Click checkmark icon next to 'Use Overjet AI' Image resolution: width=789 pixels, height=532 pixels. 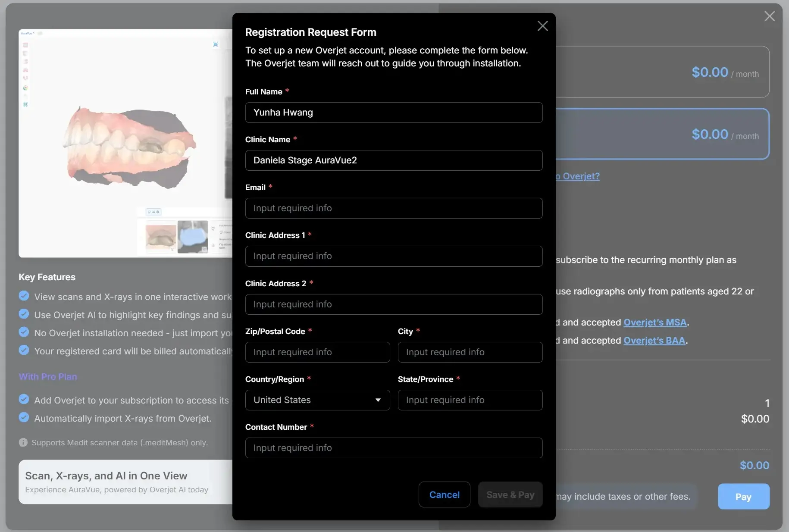pos(24,314)
